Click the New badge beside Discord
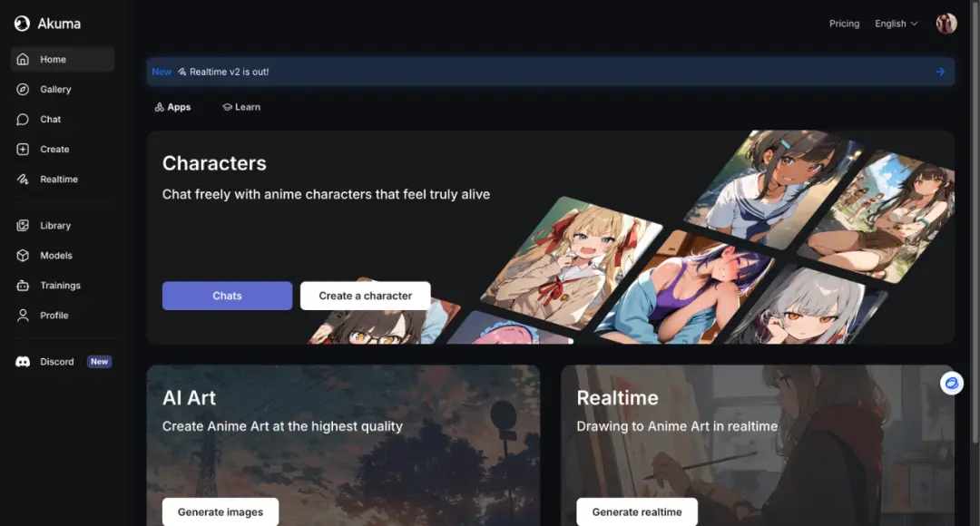The width and height of the screenshot is (980, 526). click(99, 362)
